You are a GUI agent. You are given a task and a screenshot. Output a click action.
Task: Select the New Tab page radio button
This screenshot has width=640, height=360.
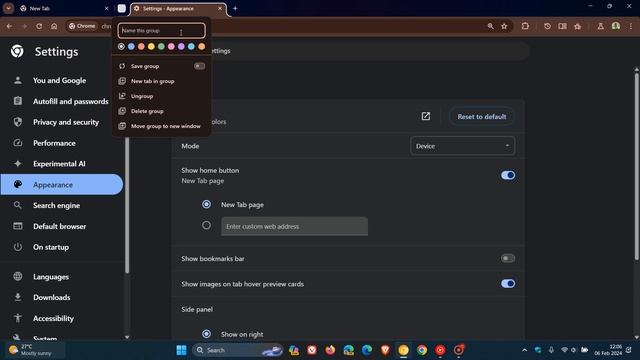[207, 204]
